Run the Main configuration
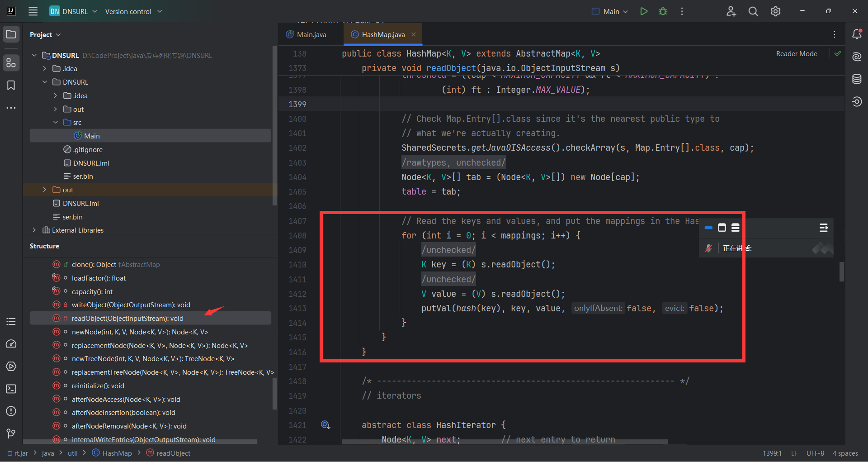Image resolution: width=868 pixels, height=462 pixels. pos(644,11)
